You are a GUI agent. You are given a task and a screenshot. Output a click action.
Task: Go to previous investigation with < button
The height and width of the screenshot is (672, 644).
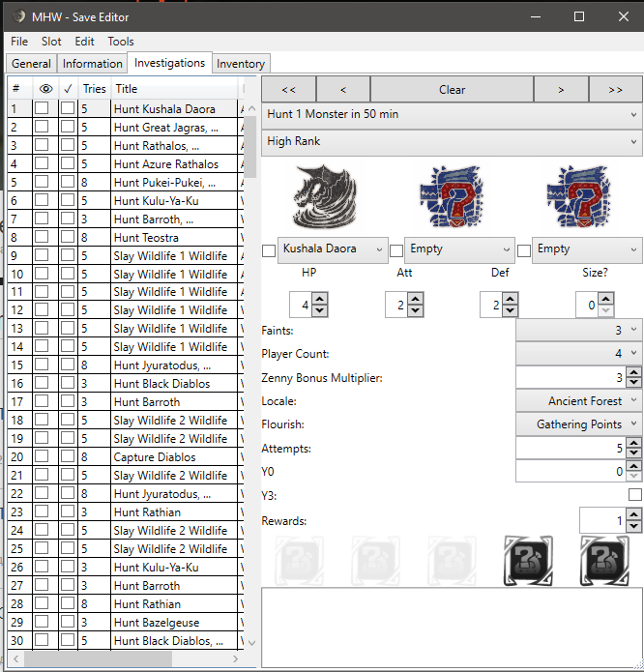click(x=343, y=90)
